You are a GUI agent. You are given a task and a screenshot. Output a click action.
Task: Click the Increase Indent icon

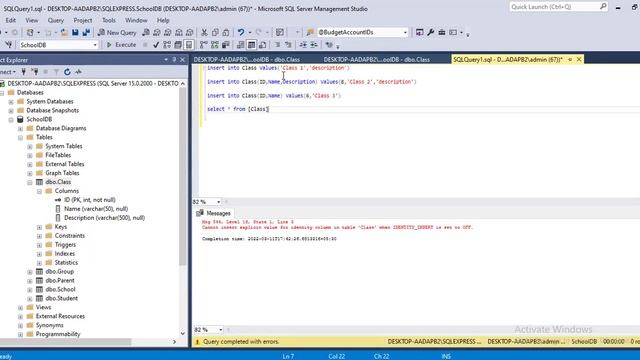314,45
